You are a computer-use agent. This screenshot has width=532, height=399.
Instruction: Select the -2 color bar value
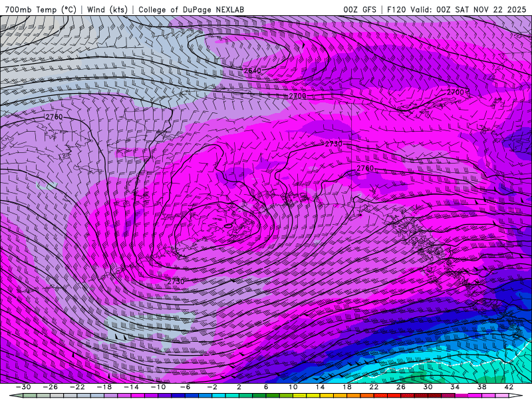[x=212, y=387]
